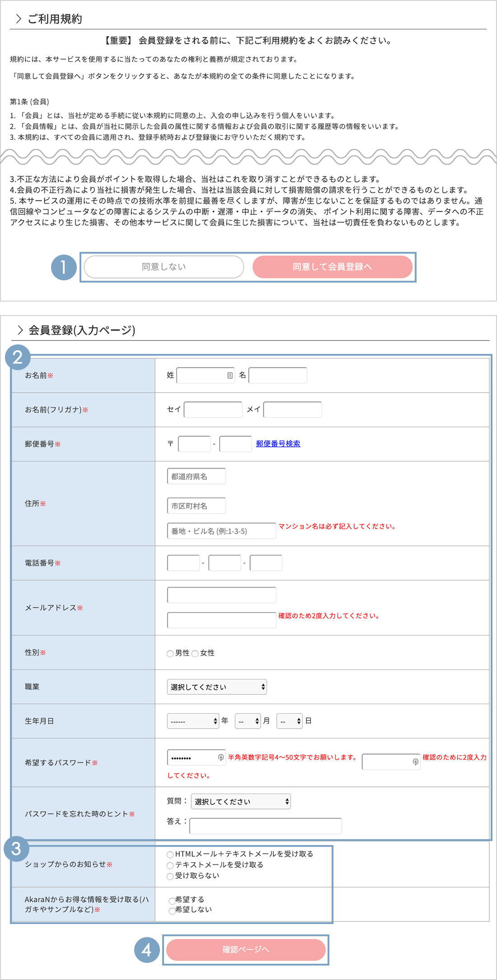The width and height of the screenshot is (497, 980).
Task: Click key icon in the password field
Action: click(221, 757)
